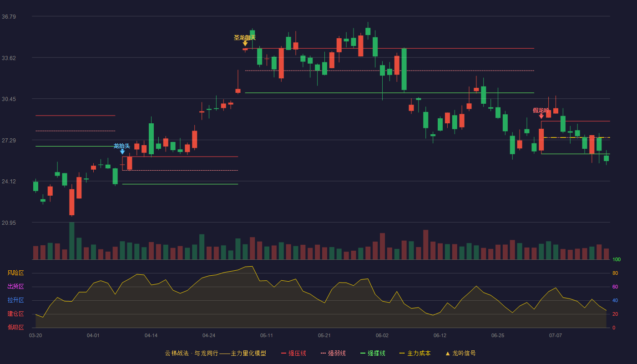Click the 27.29 price axis label
This screenshot has height=364, width=637.
click(9, 140)
